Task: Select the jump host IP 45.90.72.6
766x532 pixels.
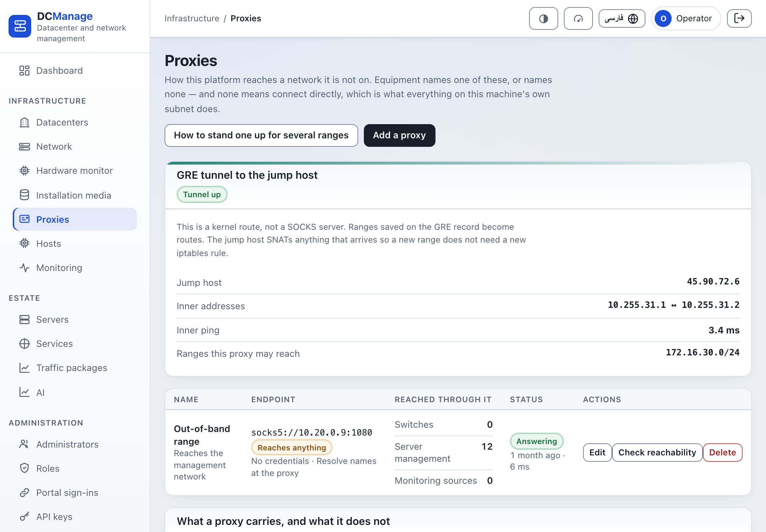Action: [x=713, y=282]
